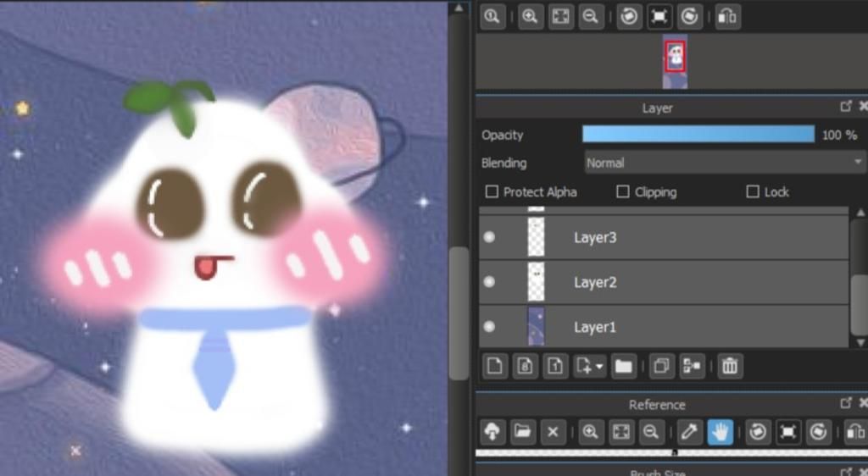Click the layer Opacity slider
This screenshot has width=868, height=476.
698,135
